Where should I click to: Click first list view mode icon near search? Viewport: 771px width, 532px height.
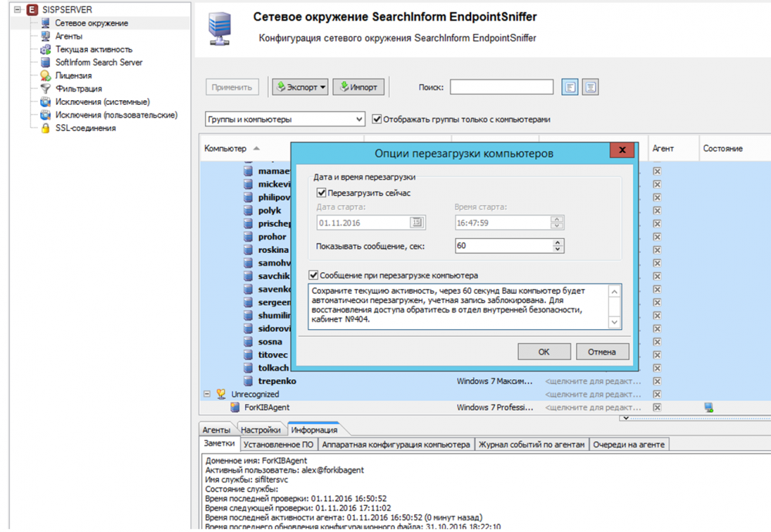[570, 87]
